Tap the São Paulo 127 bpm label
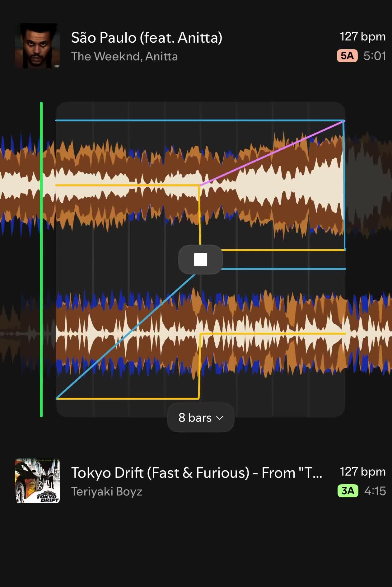The height and width of the screenshot is (587, 392). [x=363, y=37]
